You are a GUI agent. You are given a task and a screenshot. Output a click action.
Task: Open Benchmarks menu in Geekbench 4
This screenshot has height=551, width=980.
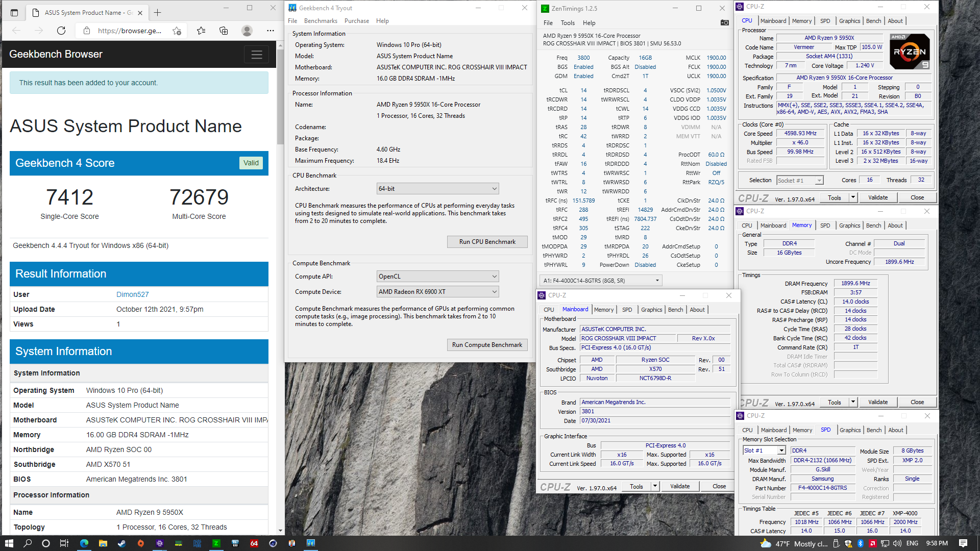pyautogui.click(x=321, y=21)
